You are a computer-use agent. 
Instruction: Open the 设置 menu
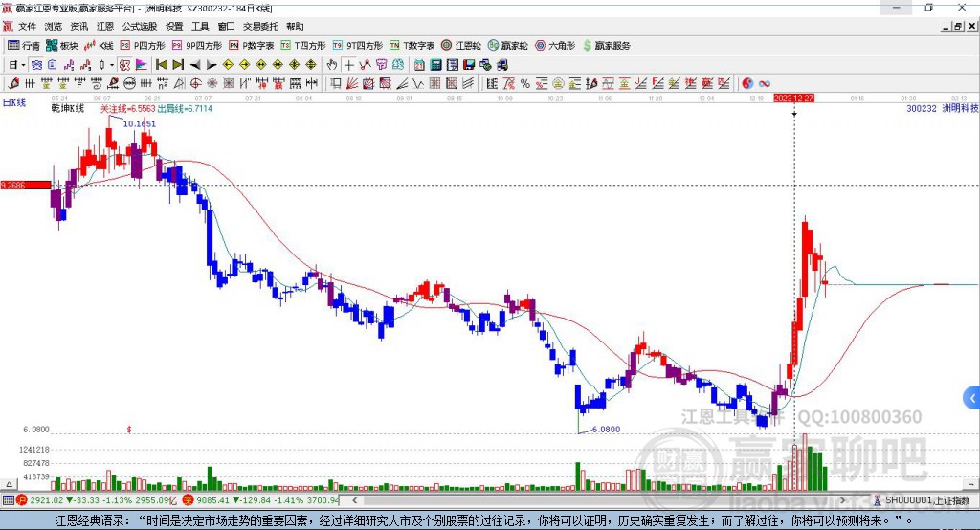tap(174, 26)
